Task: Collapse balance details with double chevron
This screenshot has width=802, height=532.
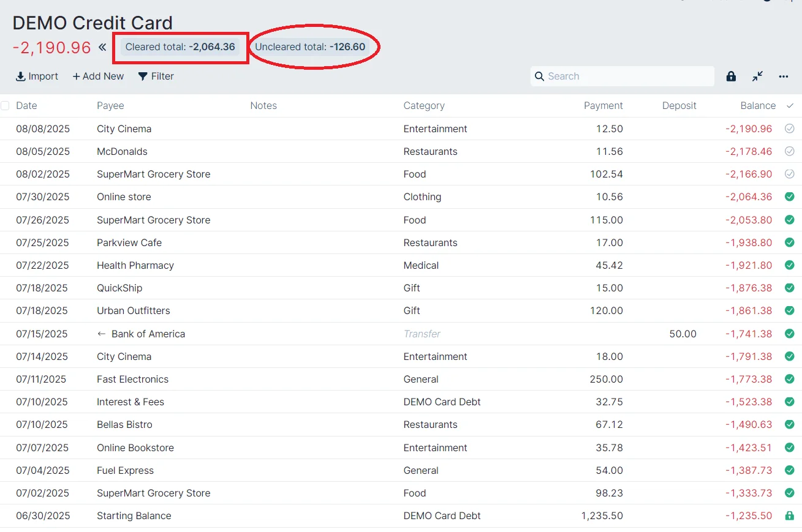Action: 102,47
